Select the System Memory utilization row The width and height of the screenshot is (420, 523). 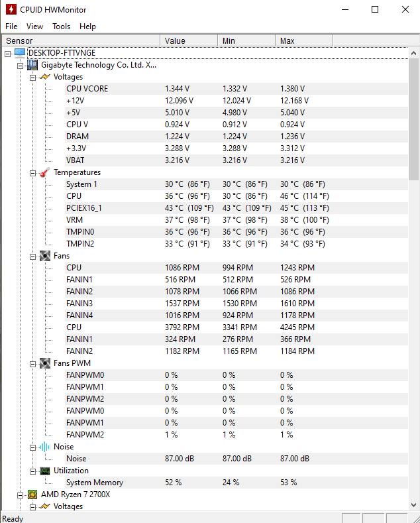point(236,483)
